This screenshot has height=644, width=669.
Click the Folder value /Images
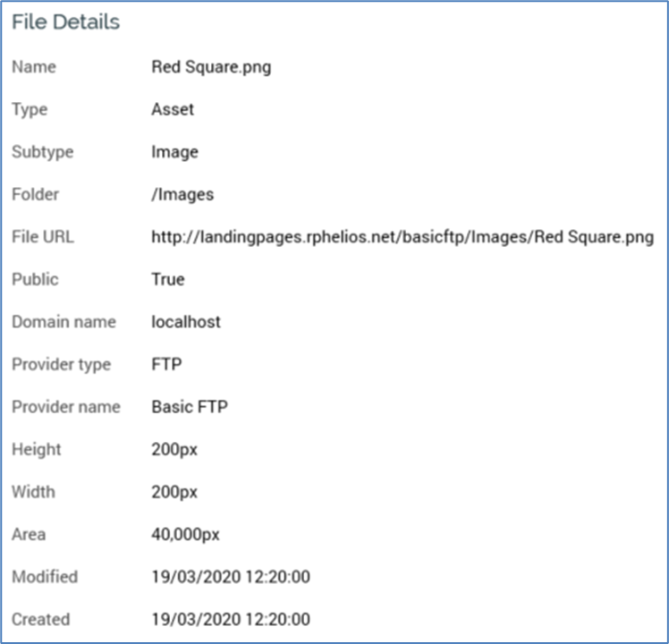[182, 194]
